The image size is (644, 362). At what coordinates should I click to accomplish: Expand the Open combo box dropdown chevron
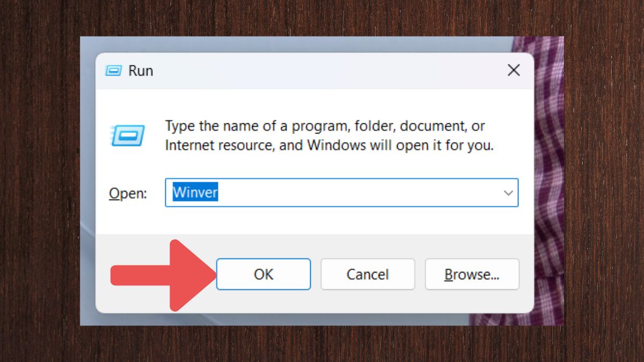[x=508, y=193]
